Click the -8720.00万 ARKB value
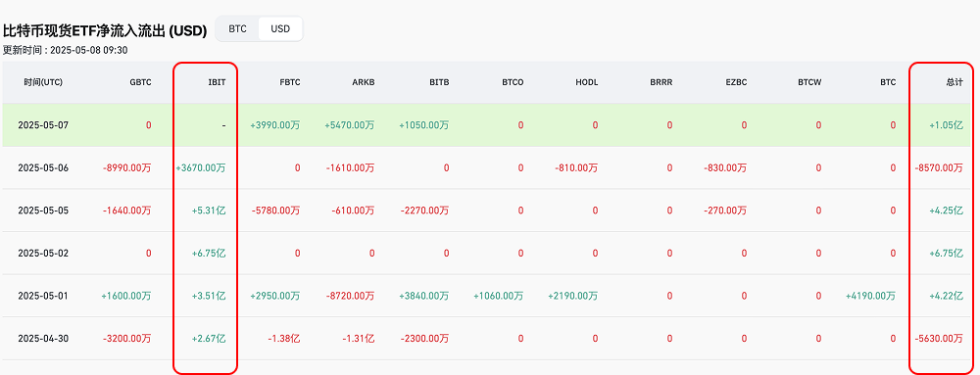Image resolution: width=980 pixels, height=375 pixels. point(350,297)
